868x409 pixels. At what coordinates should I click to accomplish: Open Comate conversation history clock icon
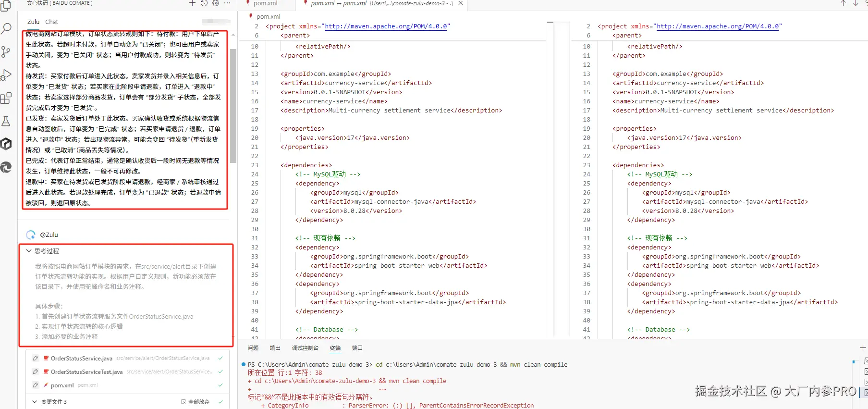tap(204, 3)
